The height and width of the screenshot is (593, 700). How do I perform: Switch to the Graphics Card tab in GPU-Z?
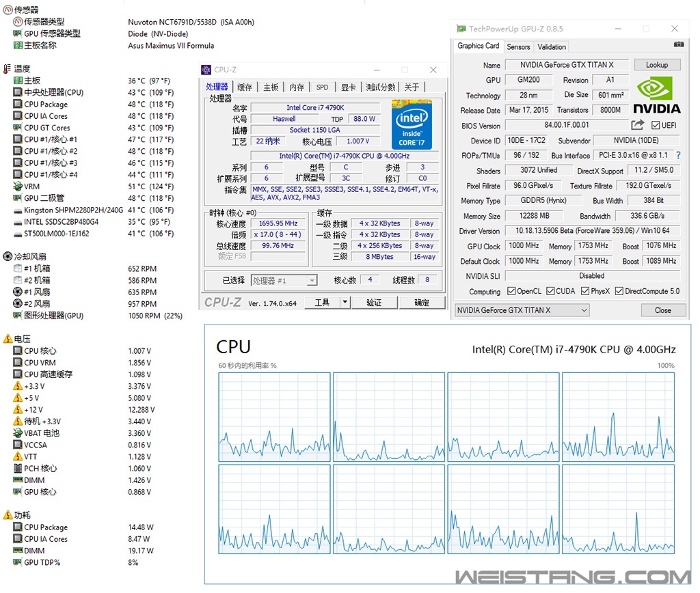point(478,46)
